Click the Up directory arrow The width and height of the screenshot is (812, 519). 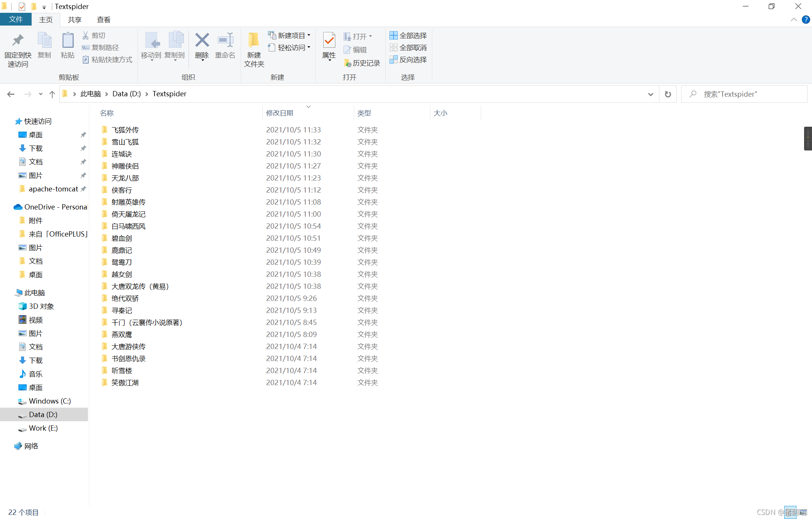[x=52, y=94]
